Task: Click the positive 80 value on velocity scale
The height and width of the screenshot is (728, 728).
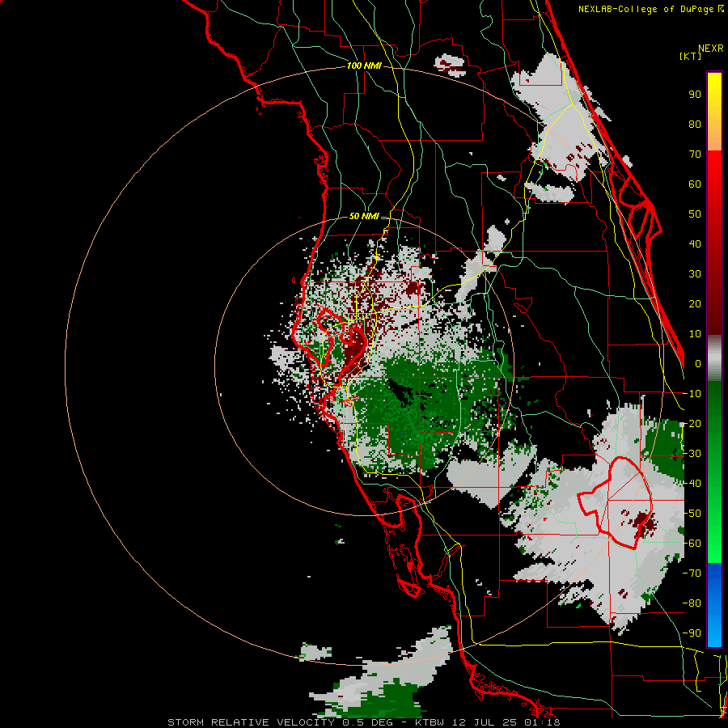Action: [x=695, y=124]
